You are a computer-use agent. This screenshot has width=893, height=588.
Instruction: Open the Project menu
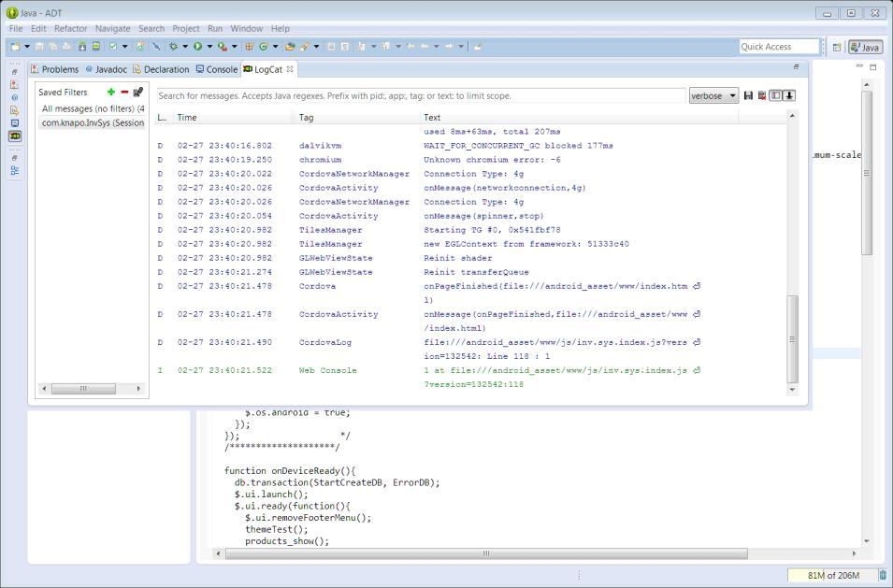coord(186,28)
